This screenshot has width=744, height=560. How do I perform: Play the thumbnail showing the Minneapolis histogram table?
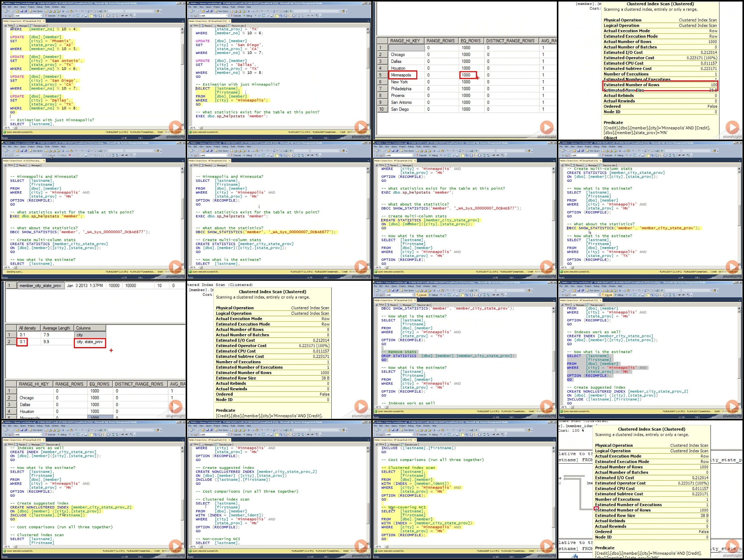pos(546,127)
